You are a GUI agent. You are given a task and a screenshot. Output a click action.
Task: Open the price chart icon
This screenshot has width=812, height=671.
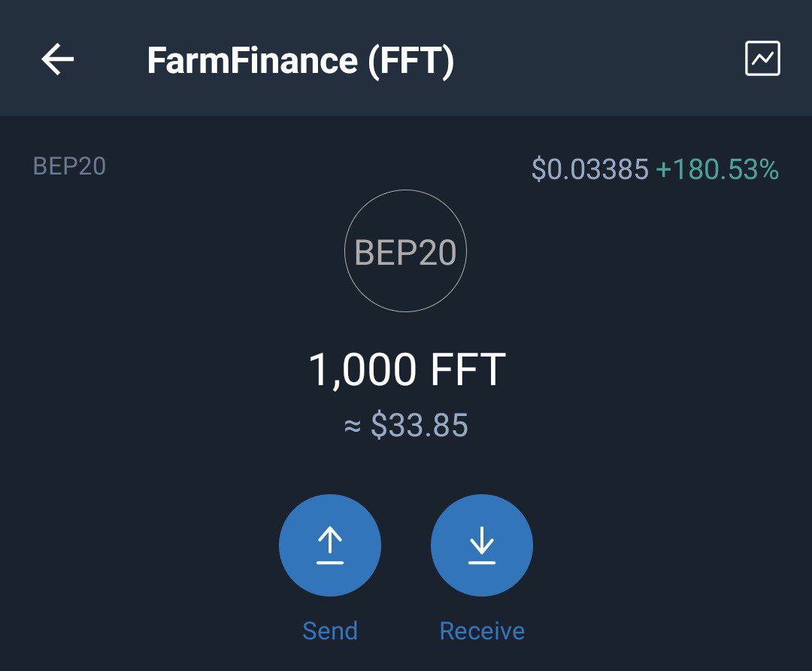coord(762,59)
